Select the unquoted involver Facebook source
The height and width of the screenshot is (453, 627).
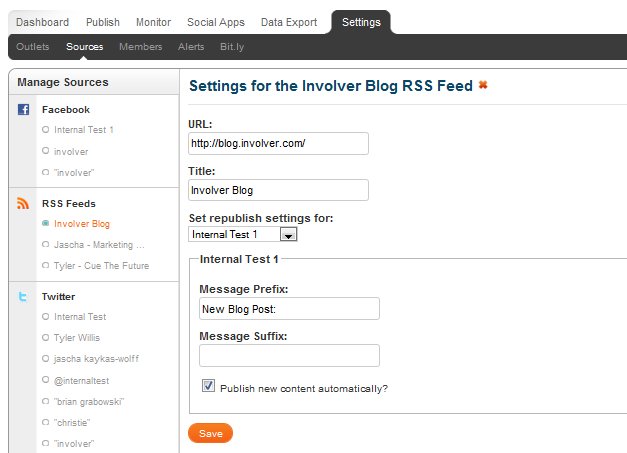tap(65, 152)
